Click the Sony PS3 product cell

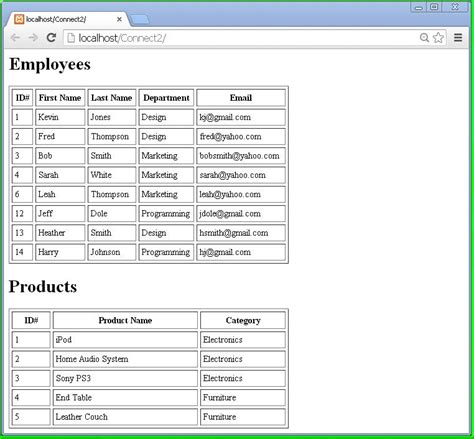tap(125, 378)
